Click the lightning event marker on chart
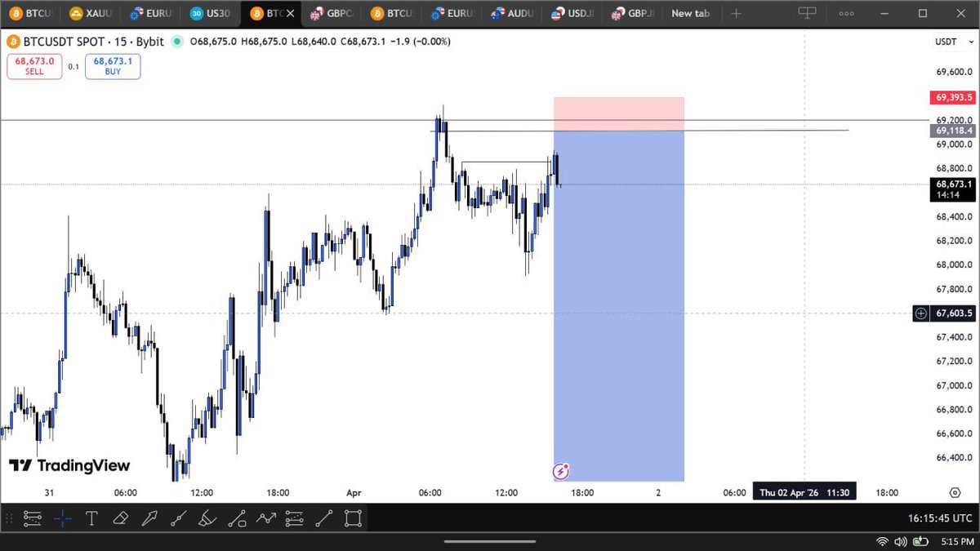The image size is (980, 551). (561, 471)
